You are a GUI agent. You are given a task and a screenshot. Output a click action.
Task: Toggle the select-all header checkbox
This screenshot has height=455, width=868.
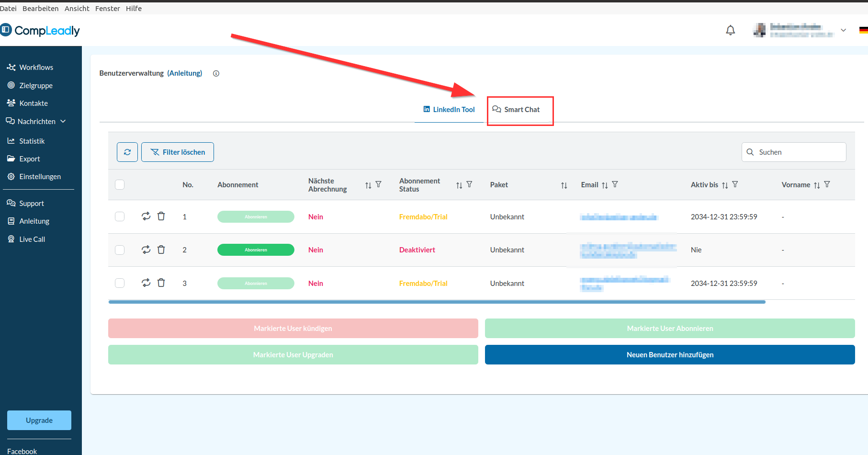coord(120,185)
